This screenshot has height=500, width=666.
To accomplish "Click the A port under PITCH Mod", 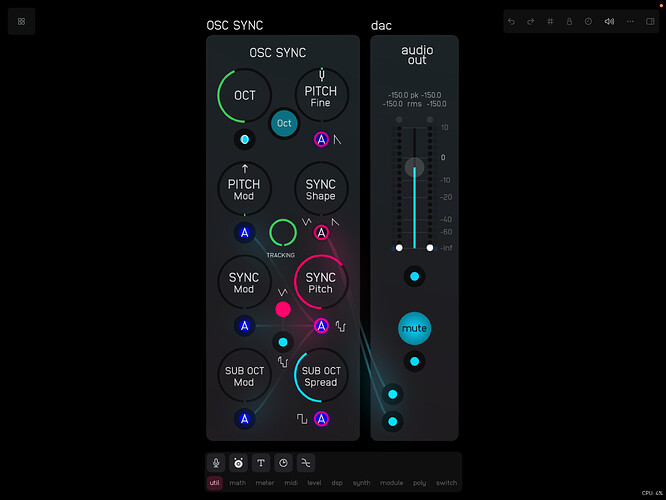I will coord(244,233).
